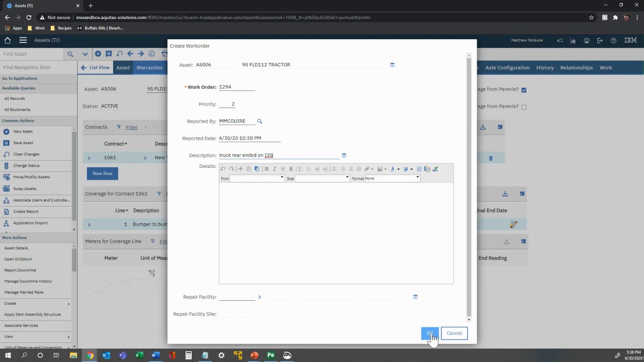Confirm the work order with OK
The image size is (644, 362).
[x=430, y=333]
